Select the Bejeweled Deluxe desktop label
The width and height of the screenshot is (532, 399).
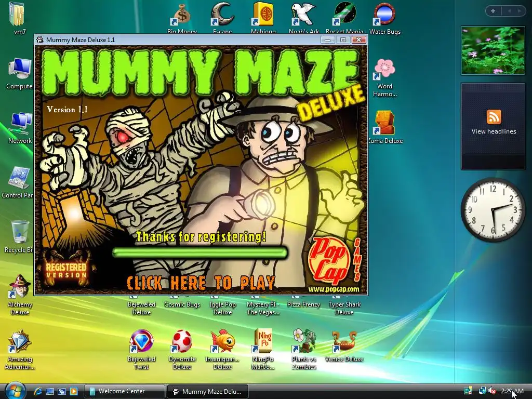[x=141, y=308]
